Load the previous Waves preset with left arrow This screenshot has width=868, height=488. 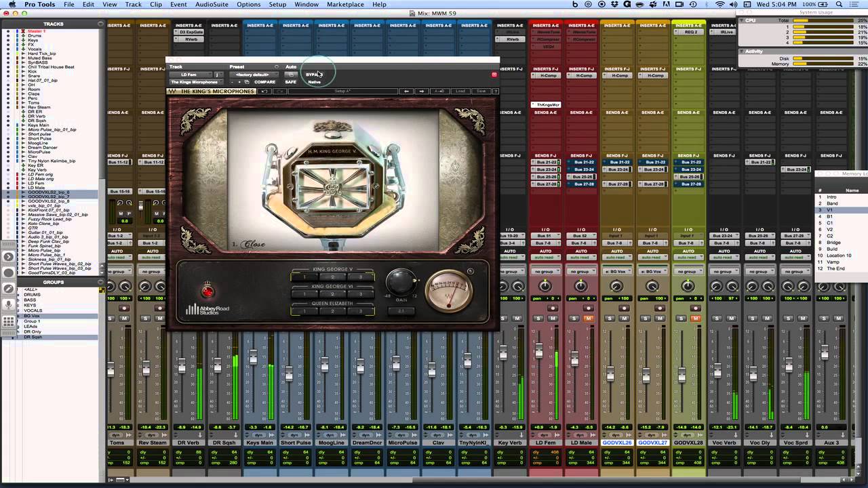tap(407, 91)
